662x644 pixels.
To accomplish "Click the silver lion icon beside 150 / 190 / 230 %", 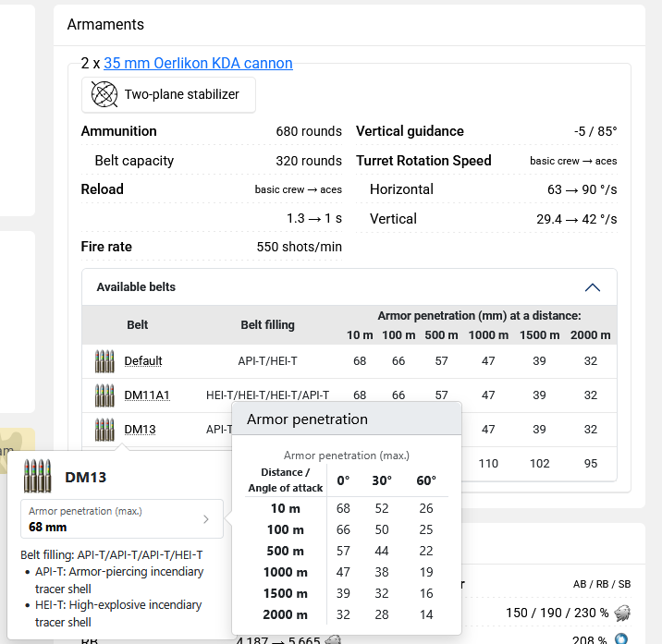I will click(x=622, y=613).
